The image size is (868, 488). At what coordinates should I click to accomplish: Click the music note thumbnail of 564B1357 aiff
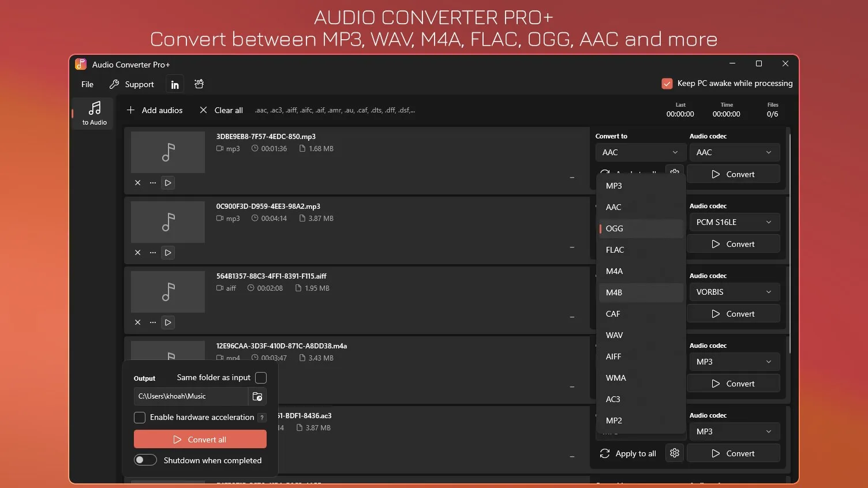click(x=168, y=292)
